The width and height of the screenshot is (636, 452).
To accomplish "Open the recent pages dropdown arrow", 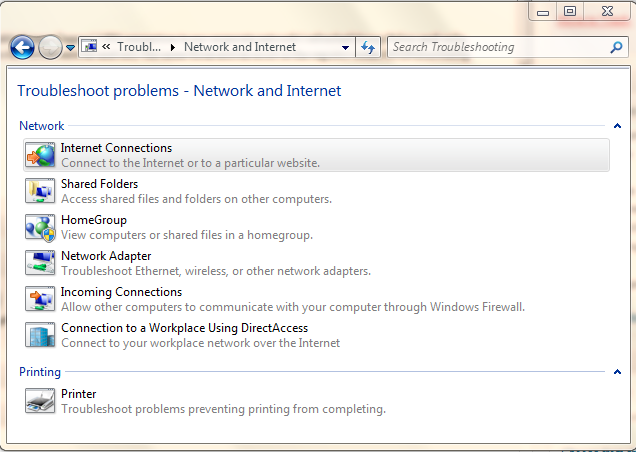I will [70, 47].
